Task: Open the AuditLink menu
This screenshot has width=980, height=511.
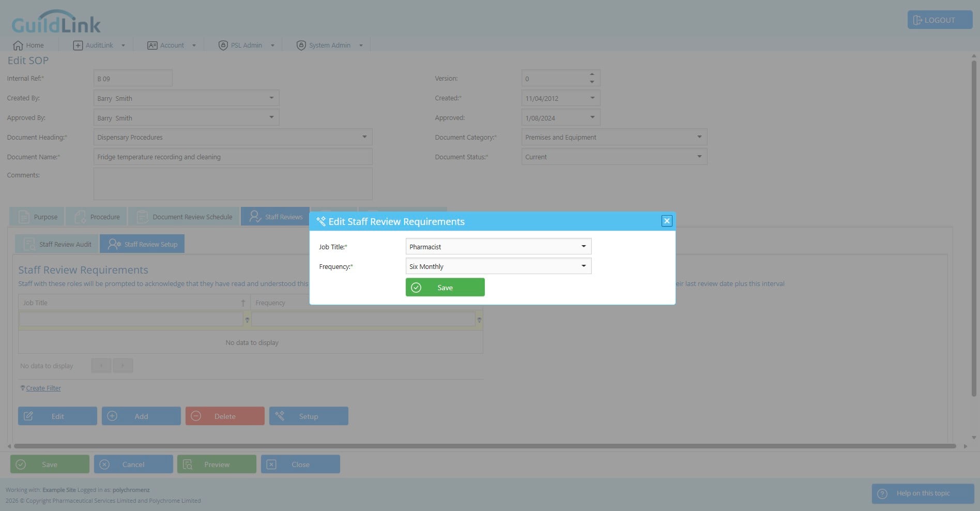Action: [x=100, y=46]
